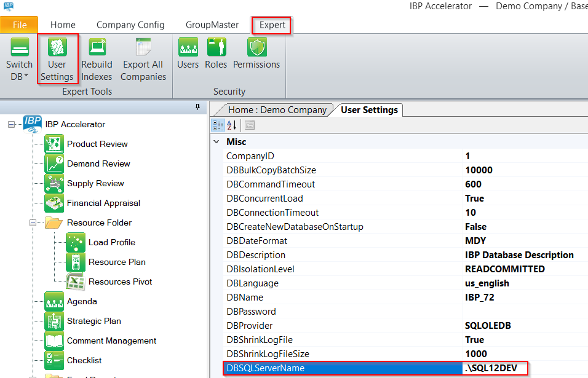Screen dimensions: 588x378
Task: Open the Financial Appraisal icon
Action: point(54,203)
